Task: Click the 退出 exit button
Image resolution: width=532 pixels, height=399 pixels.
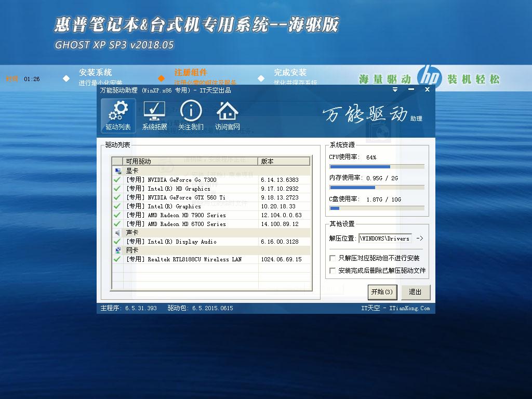Action: click(415, 292)
